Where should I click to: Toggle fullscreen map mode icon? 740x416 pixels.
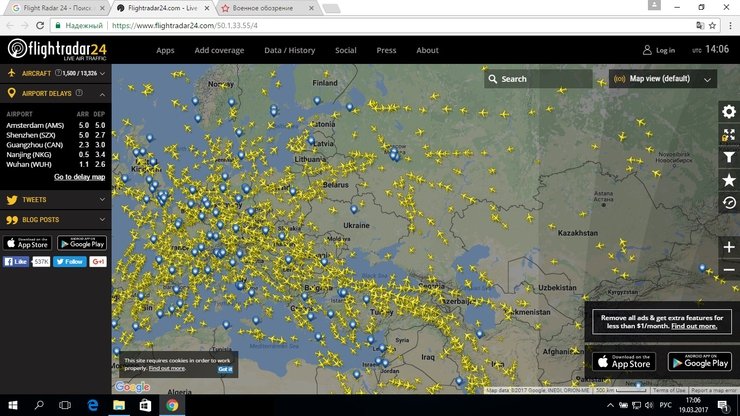coord(729,135)
